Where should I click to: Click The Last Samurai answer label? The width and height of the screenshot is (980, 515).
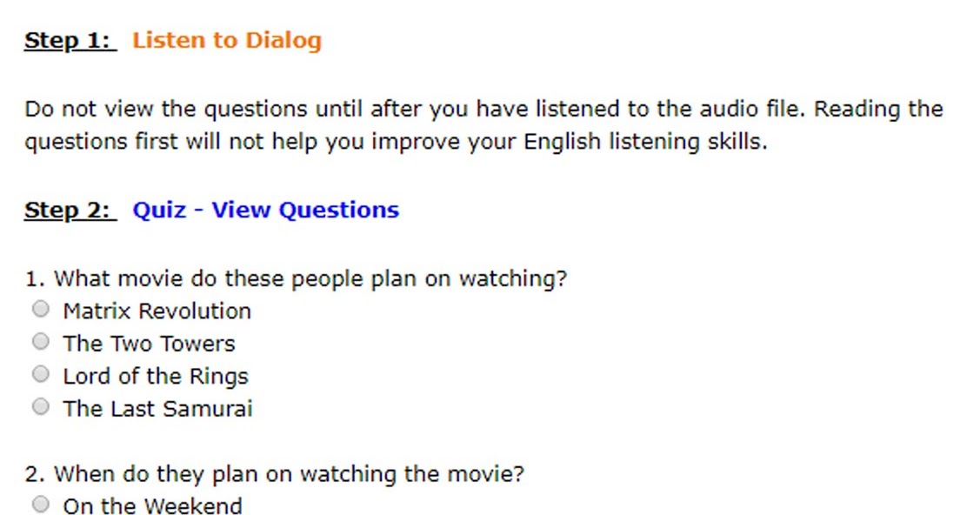[157, 408]
